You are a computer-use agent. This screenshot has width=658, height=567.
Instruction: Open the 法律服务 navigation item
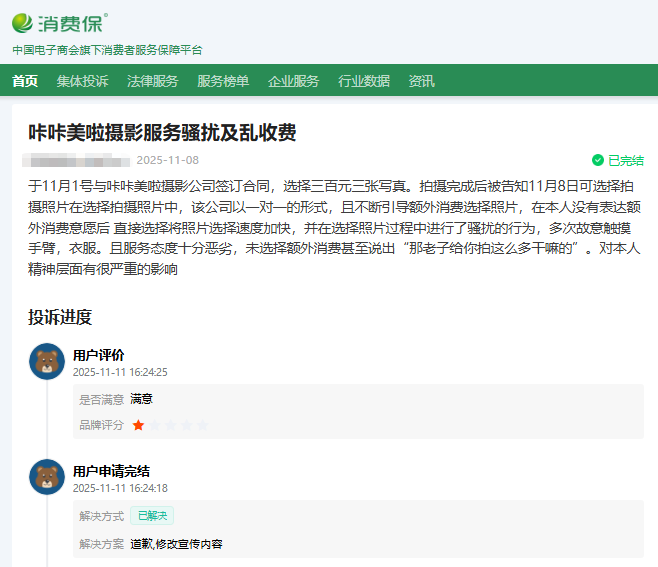coord(153,81)
